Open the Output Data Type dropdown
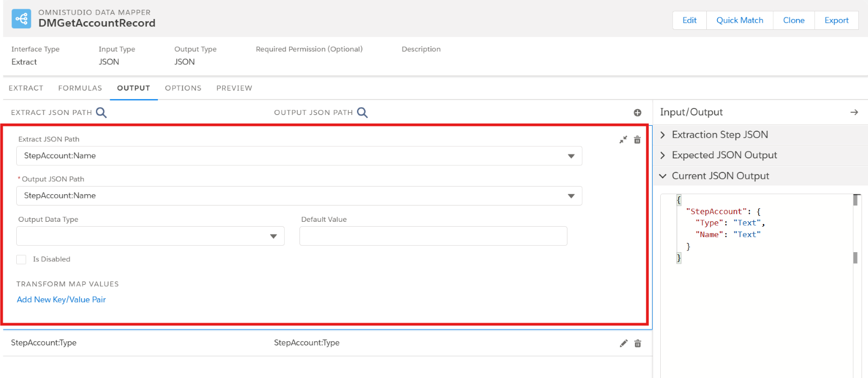Image resolution: width=868 pixels, height=378 pixels. [x=273, y=236]
